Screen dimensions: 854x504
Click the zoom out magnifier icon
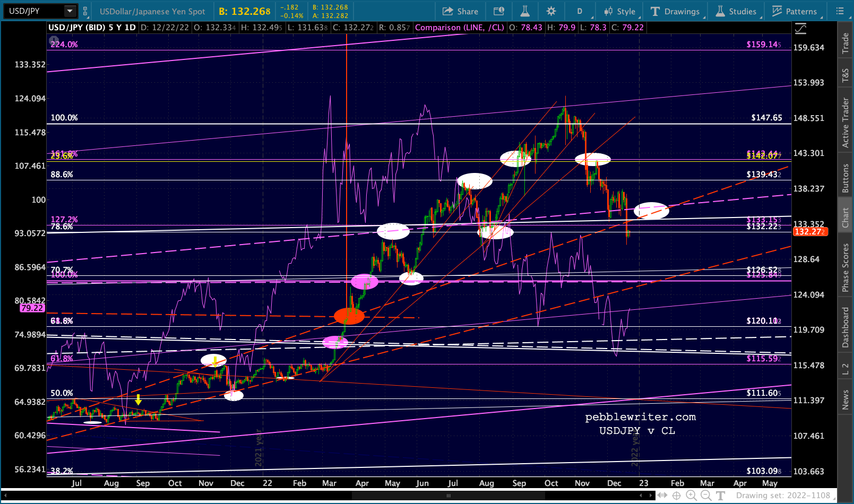click(706, 496)
